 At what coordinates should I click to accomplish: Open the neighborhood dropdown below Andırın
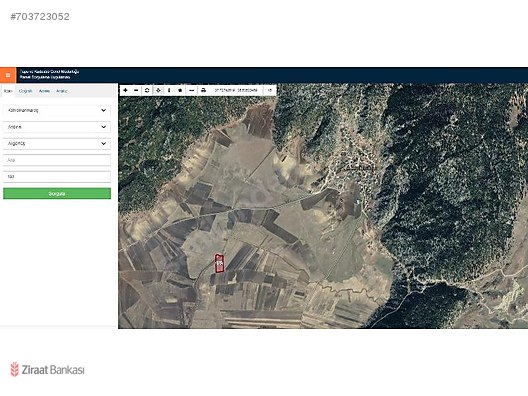point(57,143)
